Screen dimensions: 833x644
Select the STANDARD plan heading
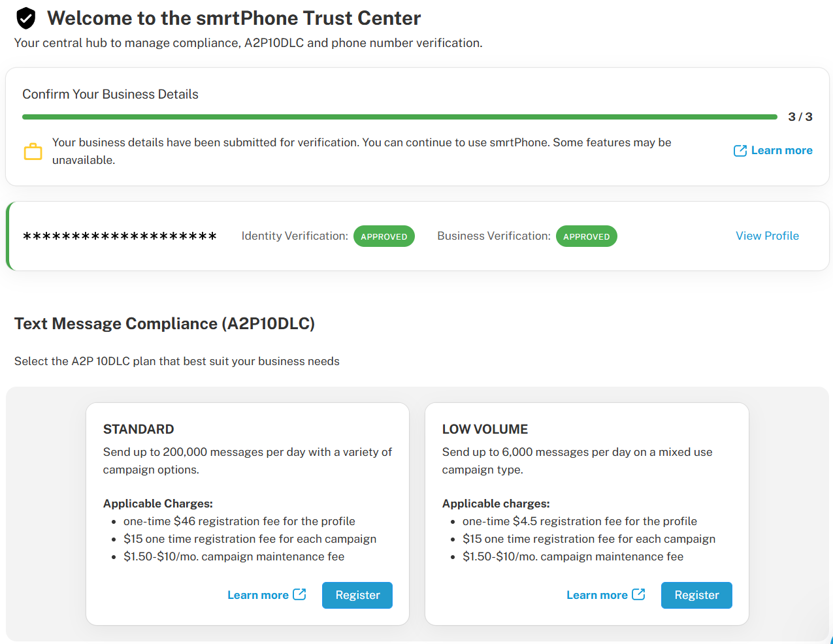tap(139, 429)
